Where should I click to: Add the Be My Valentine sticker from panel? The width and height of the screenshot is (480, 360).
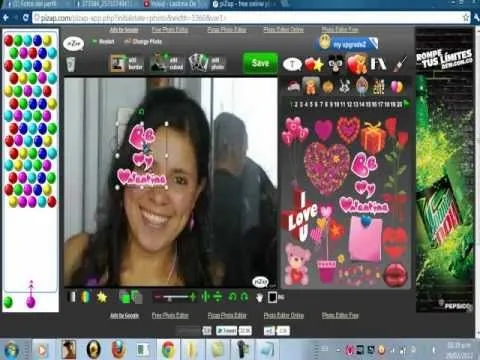(364, 183)
